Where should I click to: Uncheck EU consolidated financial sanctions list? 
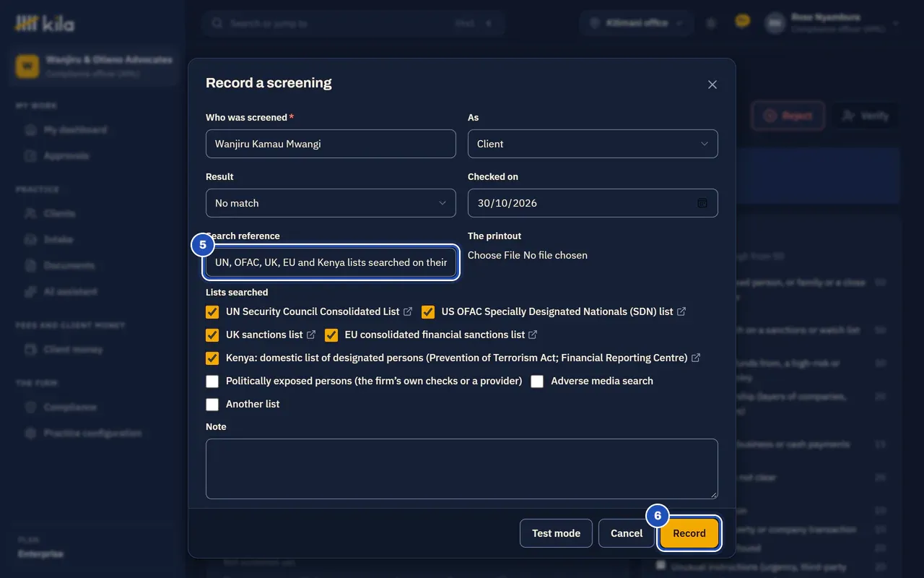click(331, 335)
